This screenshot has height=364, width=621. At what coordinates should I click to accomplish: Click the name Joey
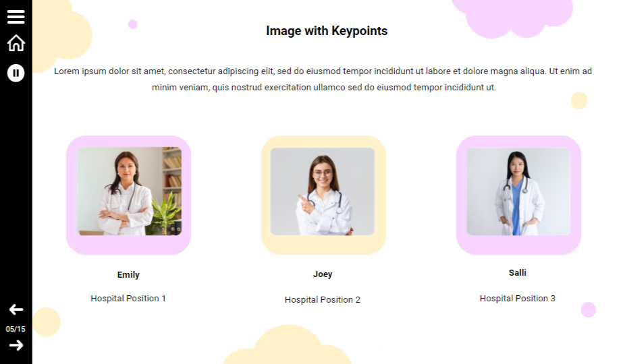point(323,274)
